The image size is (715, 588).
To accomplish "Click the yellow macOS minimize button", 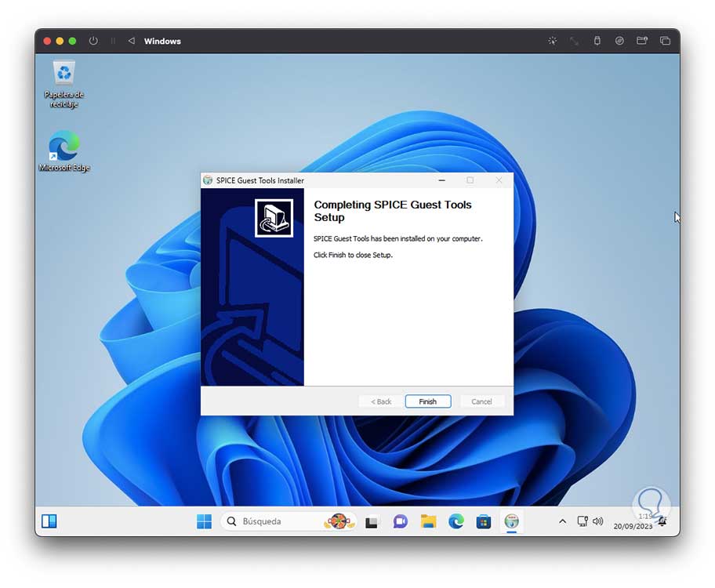I will click(x=60, y=41).
